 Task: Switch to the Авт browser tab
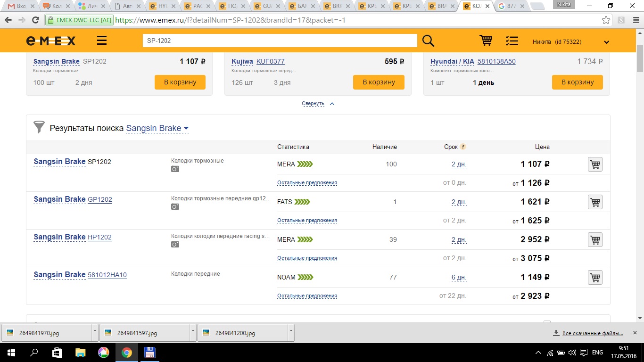pos(128,6)
